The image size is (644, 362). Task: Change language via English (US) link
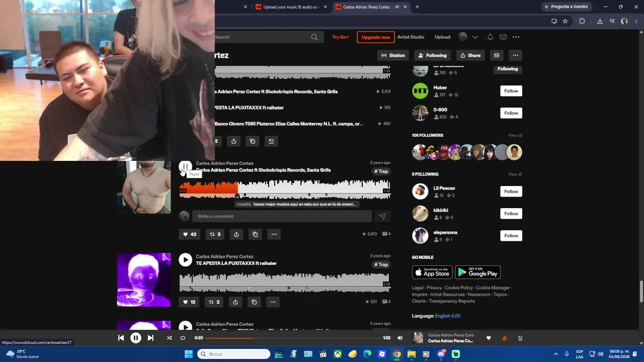click(x=448, y=316)
